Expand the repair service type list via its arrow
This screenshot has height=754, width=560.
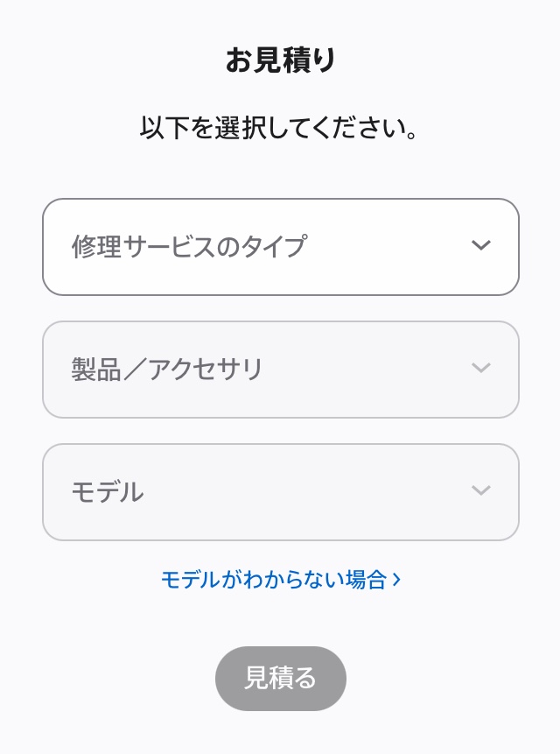(x=480, y=245)
